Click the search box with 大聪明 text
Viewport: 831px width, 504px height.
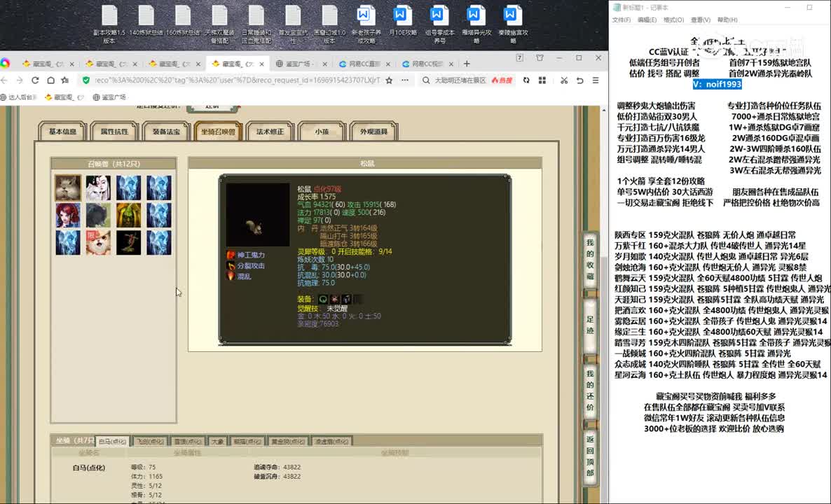click(x=460, y=80)
